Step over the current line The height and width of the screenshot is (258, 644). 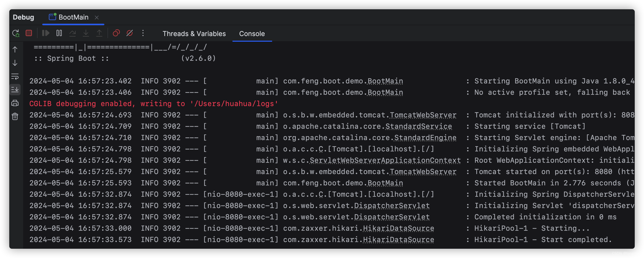click(x=73, y=33)
